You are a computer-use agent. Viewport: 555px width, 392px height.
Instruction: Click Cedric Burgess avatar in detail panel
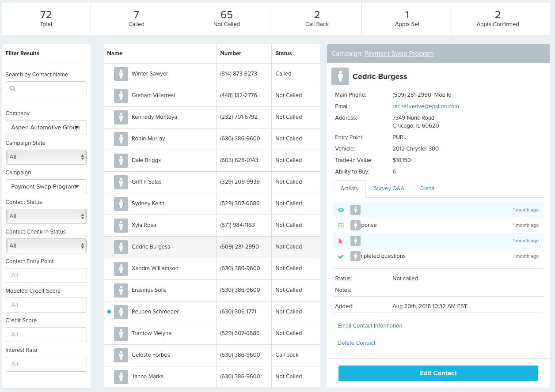coord(340,76)
